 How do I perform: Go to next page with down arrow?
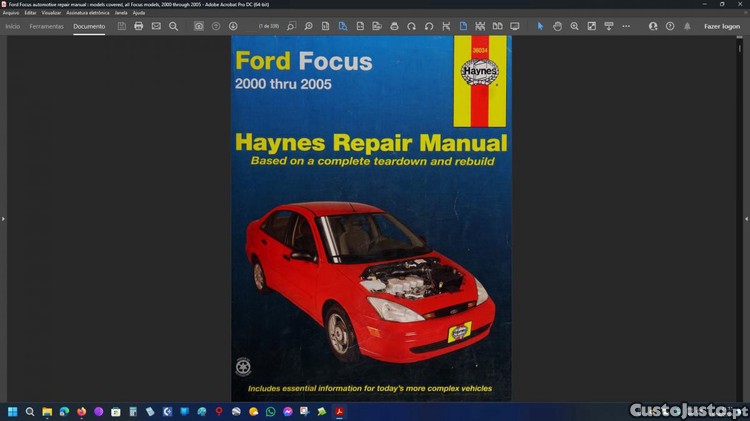pyautogui.click(x=233, y=26)
